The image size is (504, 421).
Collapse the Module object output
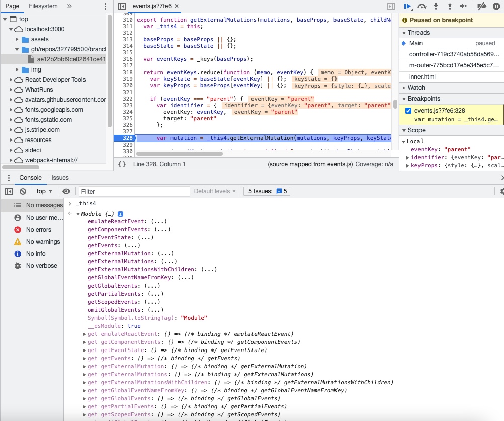click(x=78, y=214)
